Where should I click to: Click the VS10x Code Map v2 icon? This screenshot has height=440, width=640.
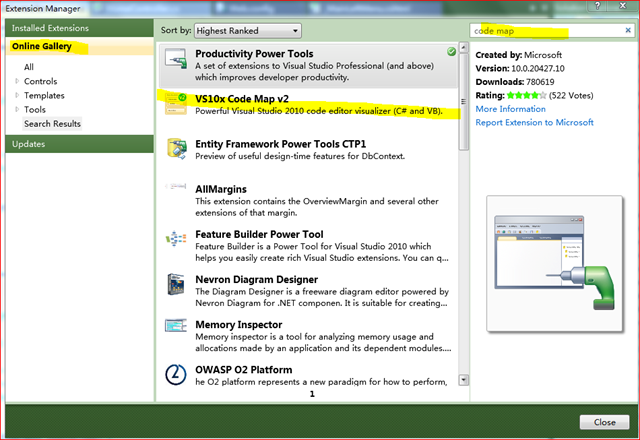[177, 104]
